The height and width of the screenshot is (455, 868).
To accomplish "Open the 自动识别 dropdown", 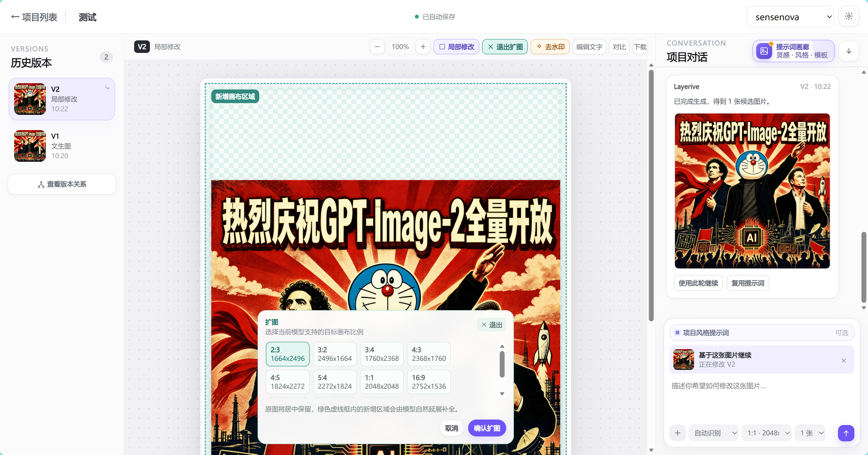I will (x=714, y=433).
